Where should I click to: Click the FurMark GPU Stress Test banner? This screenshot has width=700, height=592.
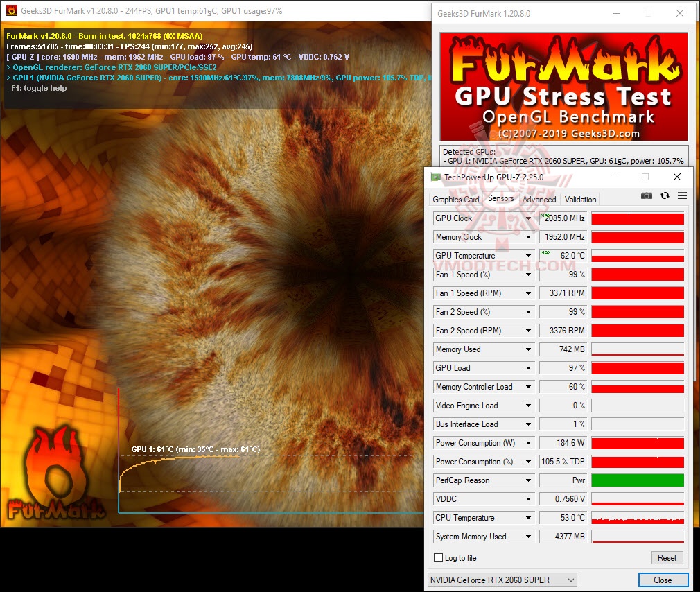tap(564, 87)
